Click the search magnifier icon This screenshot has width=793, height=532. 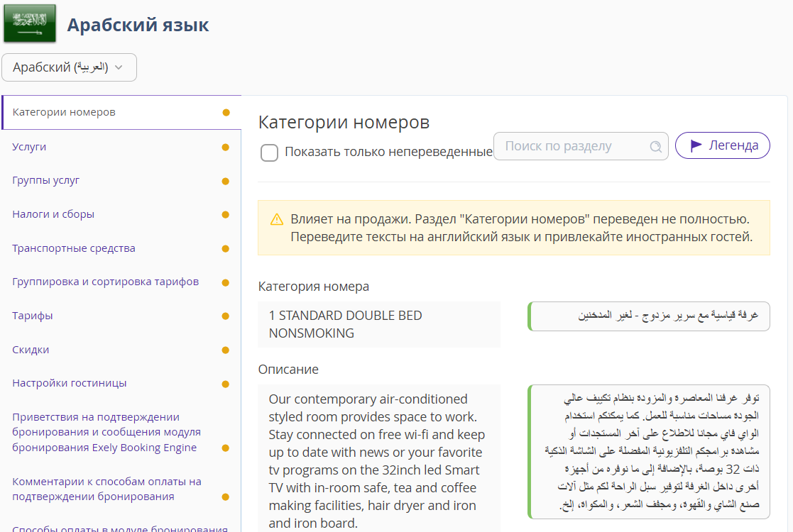[655, 147]
